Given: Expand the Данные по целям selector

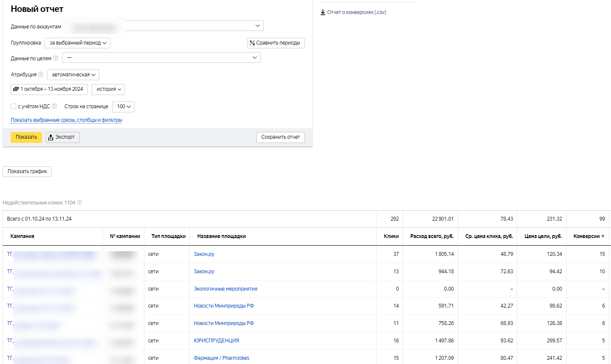Looking at the screenshot, I should click(161, 58).
